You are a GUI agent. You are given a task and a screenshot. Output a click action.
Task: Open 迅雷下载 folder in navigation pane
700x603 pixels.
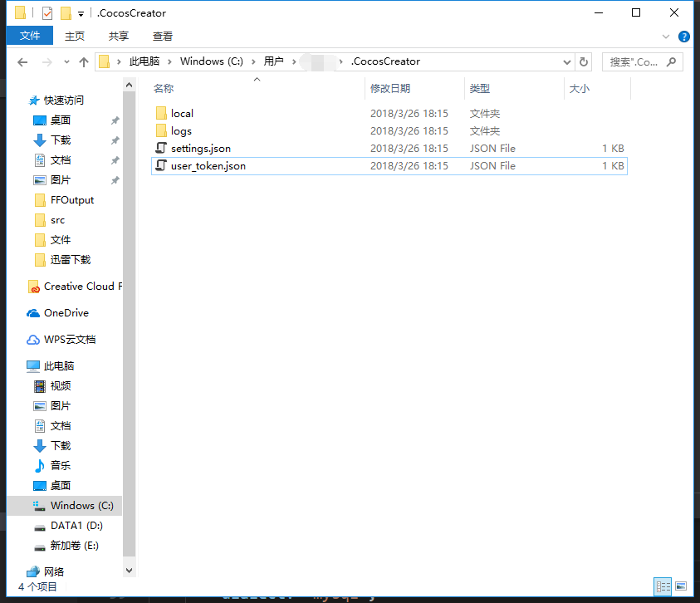[70, 260]
